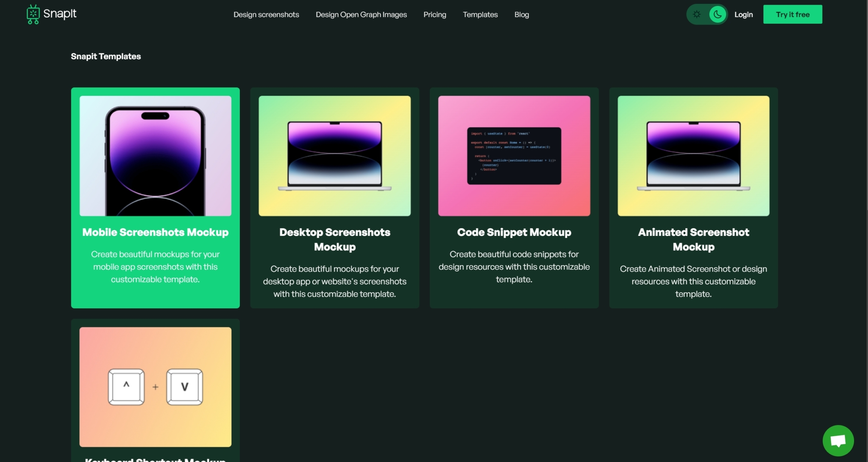Click the Snapit Templates heading
The width and height of the screenshot is (868, 462).
[106, 56]
